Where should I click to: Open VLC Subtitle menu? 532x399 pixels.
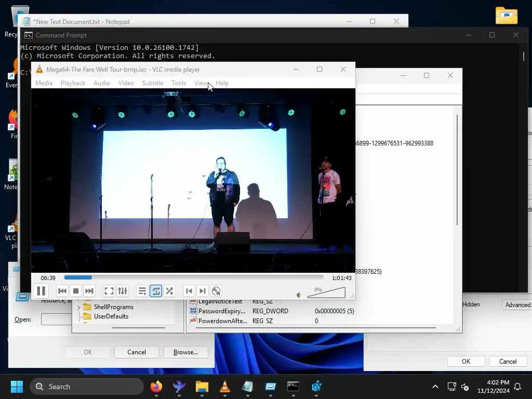[x=153, y=83]
